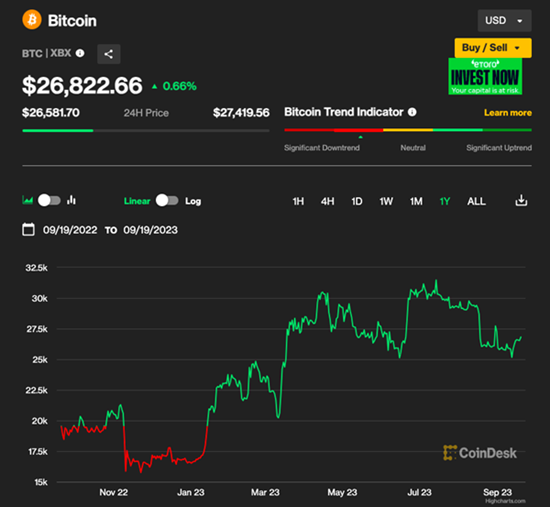Select the area chart icon
This screenshot has height=507, width=550.
(x=28, y=200)
